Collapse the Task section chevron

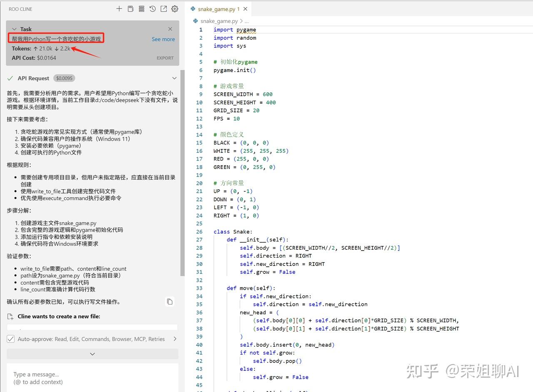click(x=15, y=29)
